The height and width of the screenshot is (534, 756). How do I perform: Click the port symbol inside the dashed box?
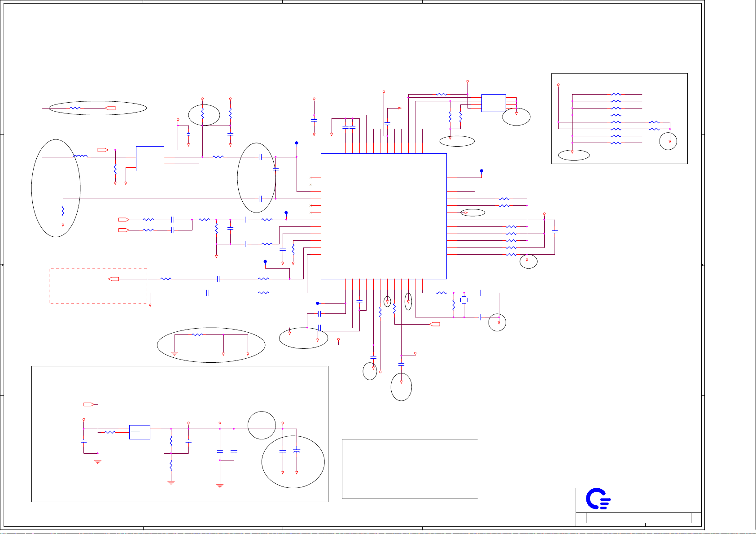(114, 279)
